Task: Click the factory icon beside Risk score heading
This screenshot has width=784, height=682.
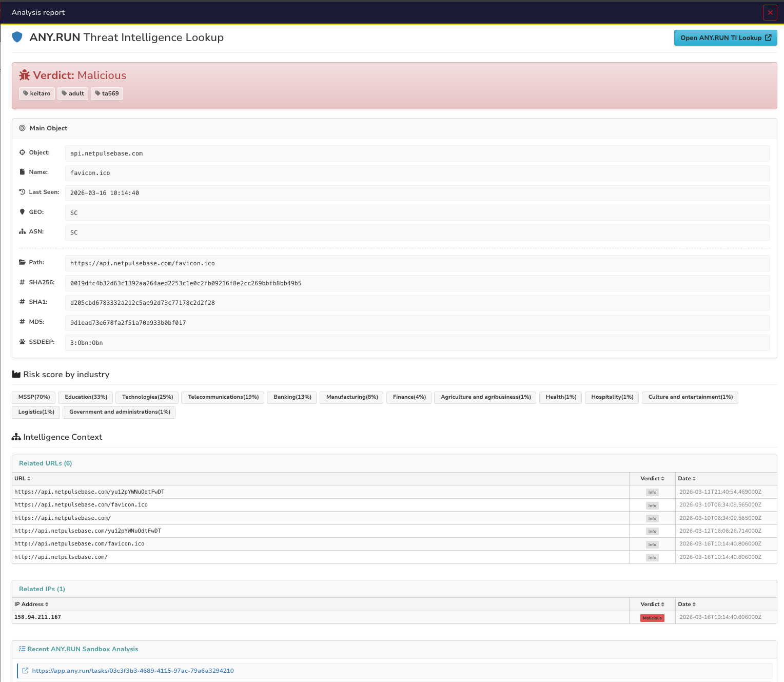Action: pyautogui.click(x=16, y=375)
